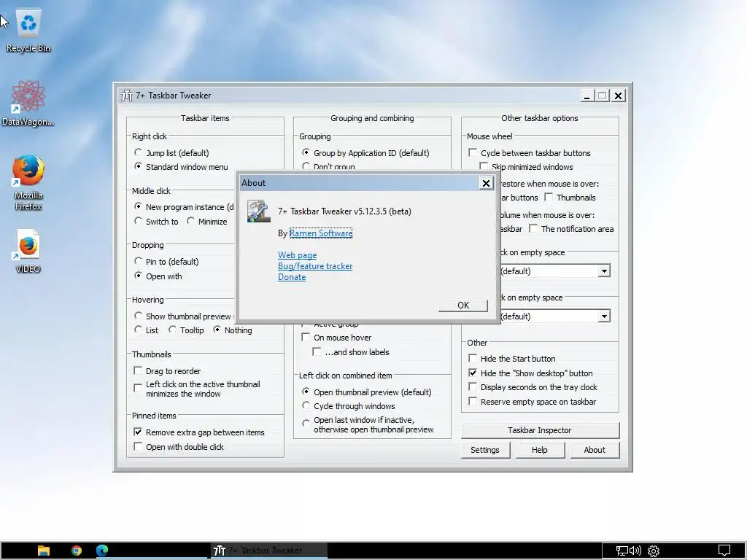Click the volume speaker tray icon

pos(636,551)
